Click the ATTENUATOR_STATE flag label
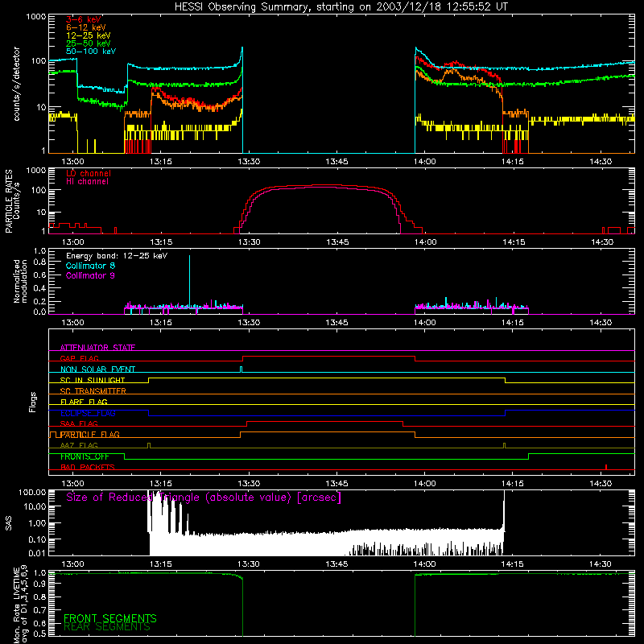The width and height of the screenshot is (644, 644). coord(97,348)
